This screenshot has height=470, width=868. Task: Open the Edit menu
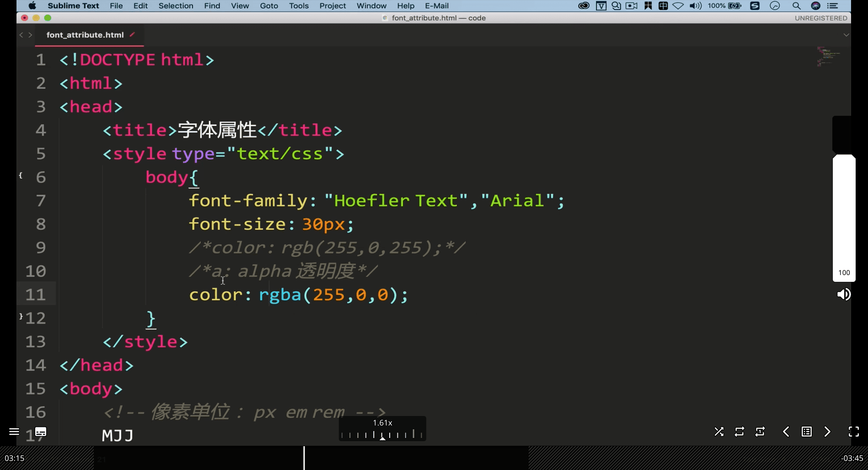click(140, 6)
